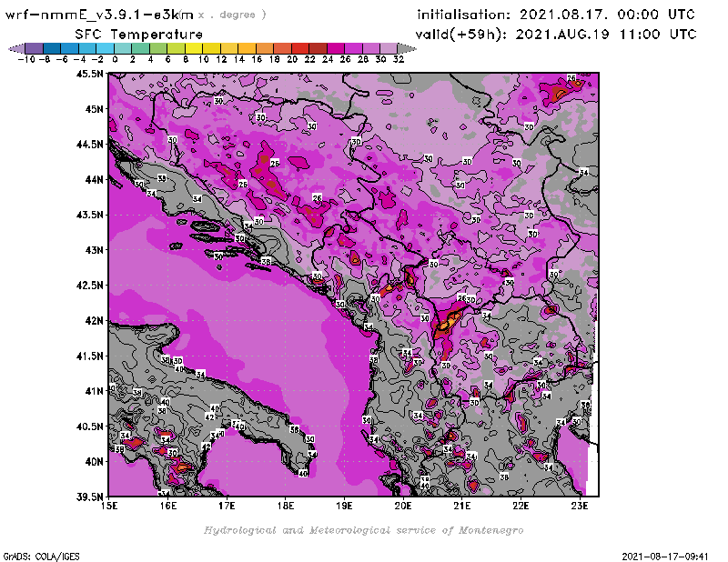Select the light green swatch for 4 to 6
The width and height of the screenshot is (728, 562).
click(157, 48)
